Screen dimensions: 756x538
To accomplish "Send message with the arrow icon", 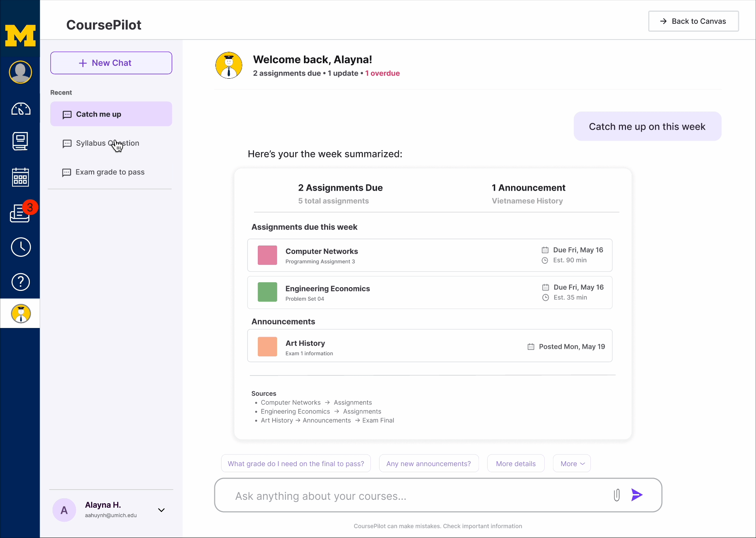I will tap(637, 495).
